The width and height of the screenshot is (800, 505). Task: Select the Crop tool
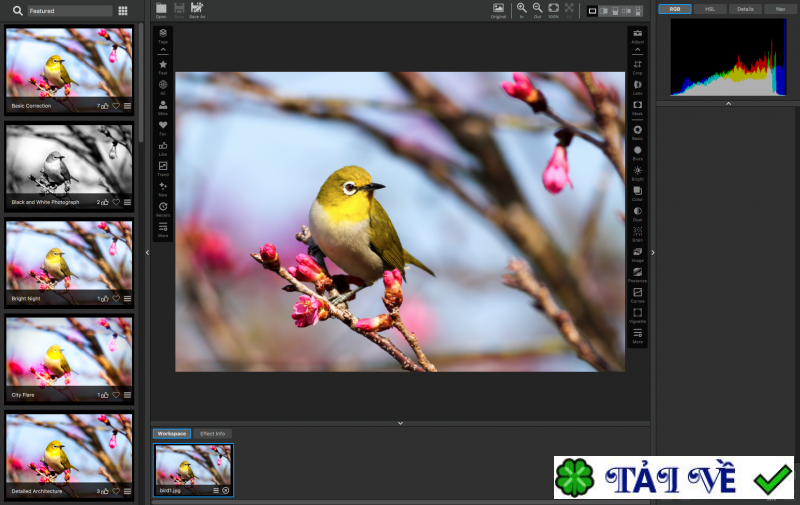click(x=637, y=65)
